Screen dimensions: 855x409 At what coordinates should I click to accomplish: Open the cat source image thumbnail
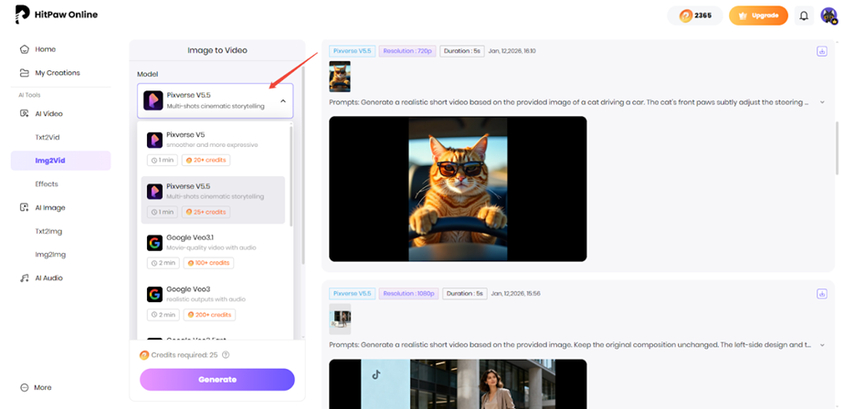coord(340,76)
